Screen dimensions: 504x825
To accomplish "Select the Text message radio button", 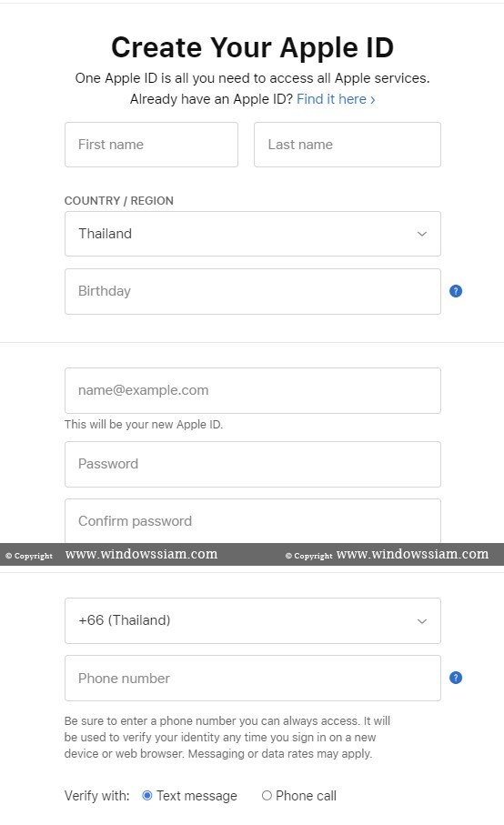I will pyautogui.click(x=147, y=796).
